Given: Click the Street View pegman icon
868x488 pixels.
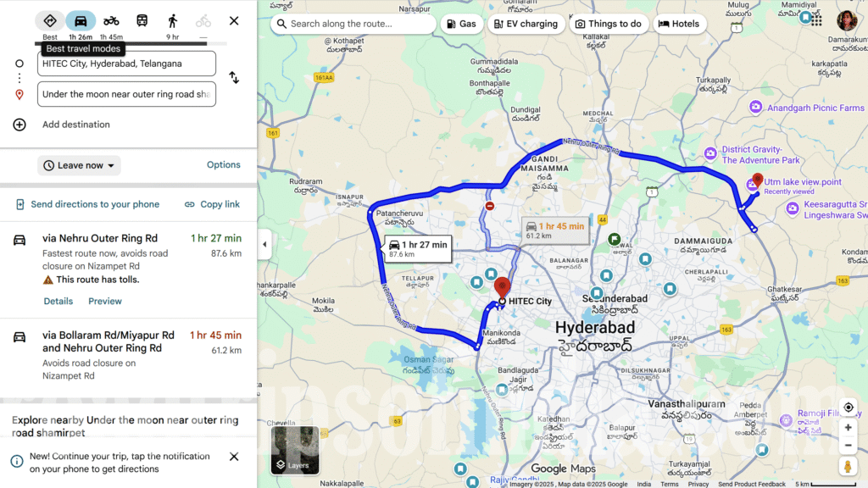Looking at the screenshot, I should tap(849, 465).
